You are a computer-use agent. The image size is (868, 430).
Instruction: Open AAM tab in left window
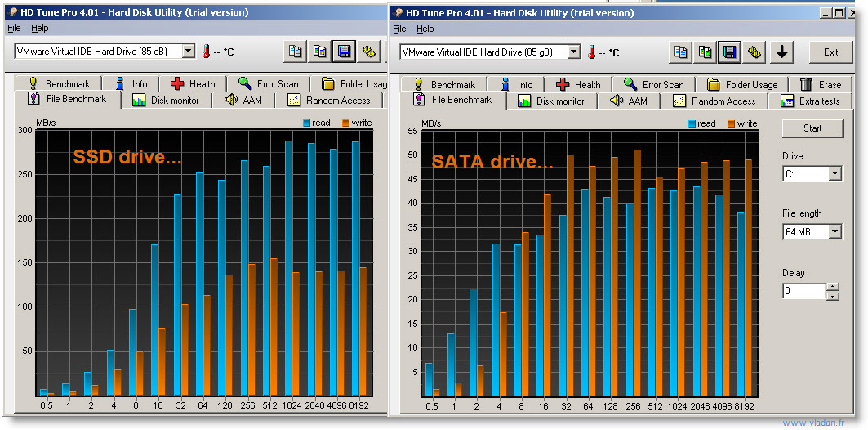point(243,101)
